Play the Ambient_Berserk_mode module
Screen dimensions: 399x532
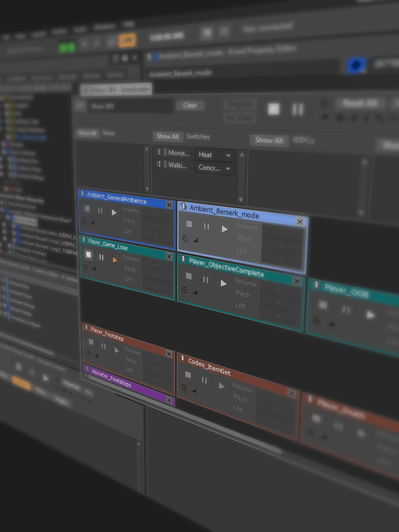pos(225,229)
